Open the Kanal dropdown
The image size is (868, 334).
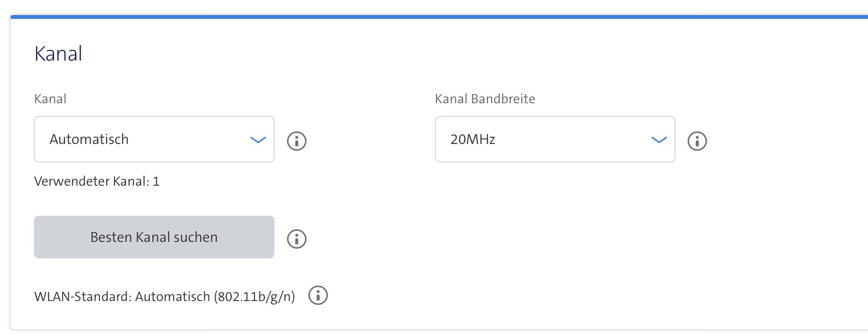coord(154,139)
